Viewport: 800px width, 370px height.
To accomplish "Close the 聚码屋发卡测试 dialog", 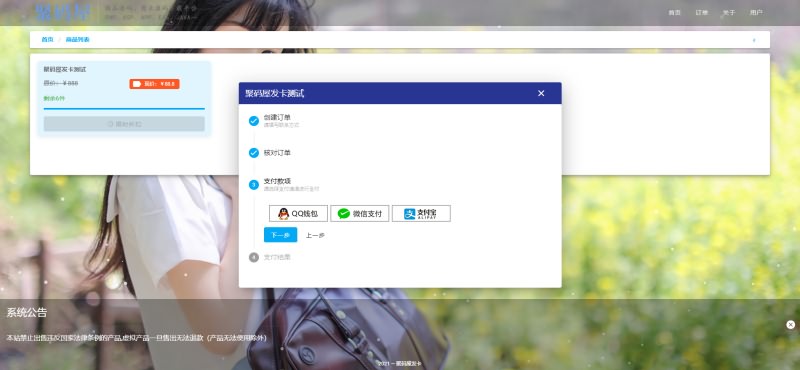I will 541,93.
